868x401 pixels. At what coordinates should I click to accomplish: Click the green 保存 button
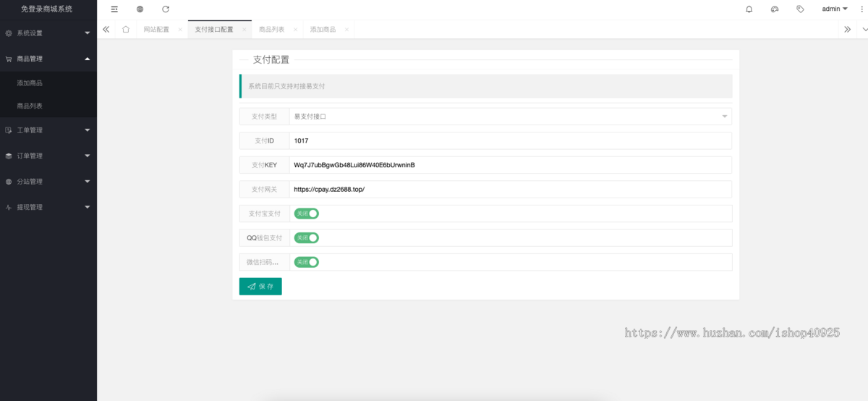[x=260, y=287]
